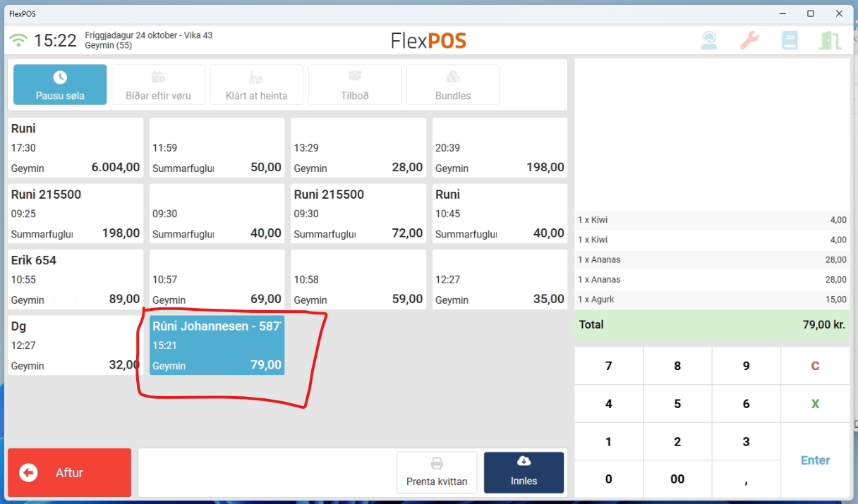Click the cloud download icon on Innles

(524, 461)
